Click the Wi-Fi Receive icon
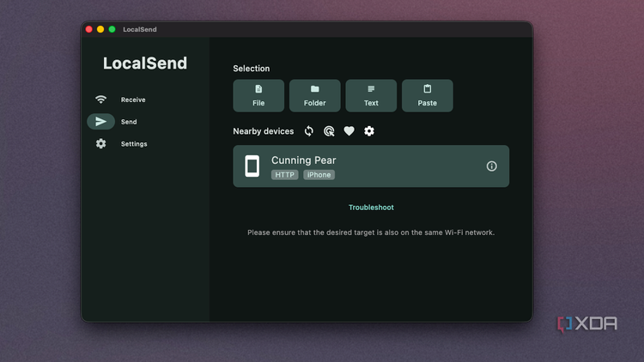Image resolution: width=644 pixels, height=362 pixels. tap(101, 100)
